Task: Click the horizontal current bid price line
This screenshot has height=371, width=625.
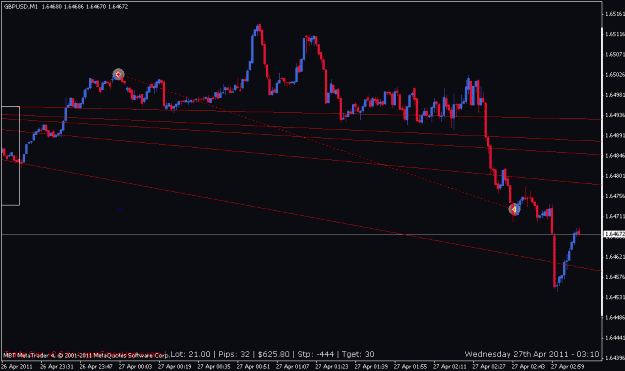Action: click(301, 234)
